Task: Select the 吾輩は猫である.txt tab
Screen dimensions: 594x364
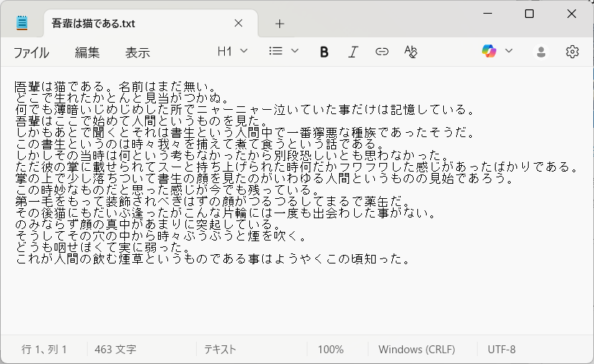Action: (151, 24)
